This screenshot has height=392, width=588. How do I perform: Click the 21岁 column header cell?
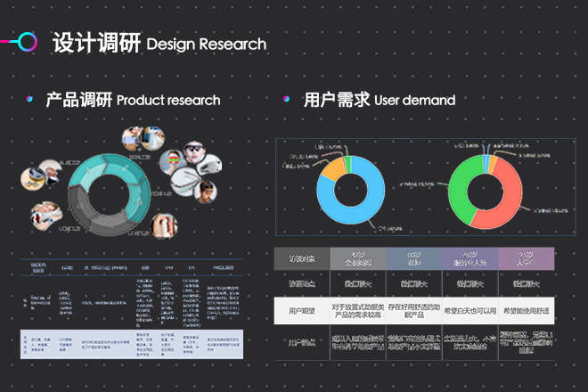[x=526, y=257]
